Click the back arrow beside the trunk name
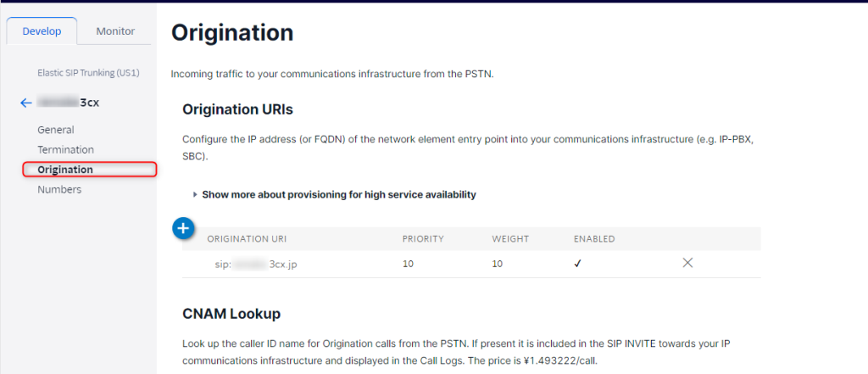 pos(26,103)
